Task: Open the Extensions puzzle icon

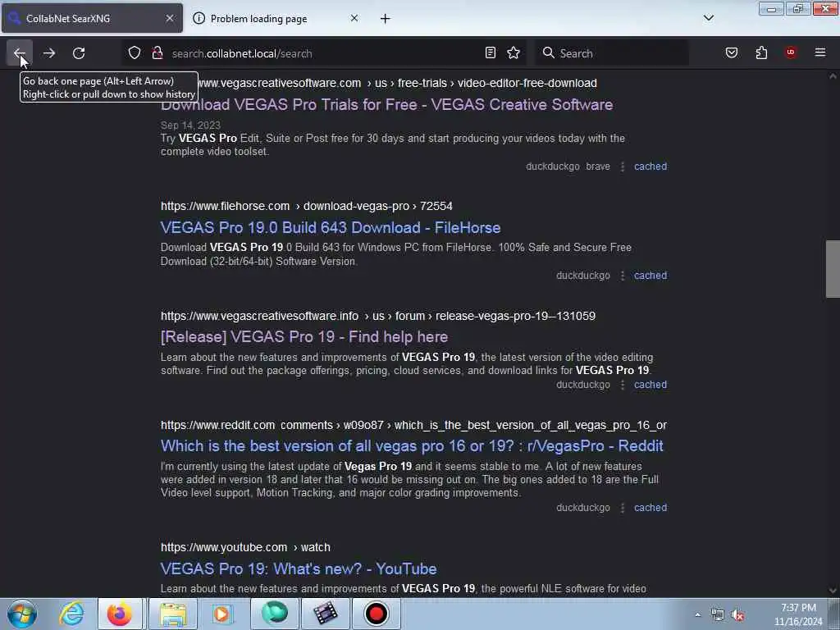Action: click(761, 53)
